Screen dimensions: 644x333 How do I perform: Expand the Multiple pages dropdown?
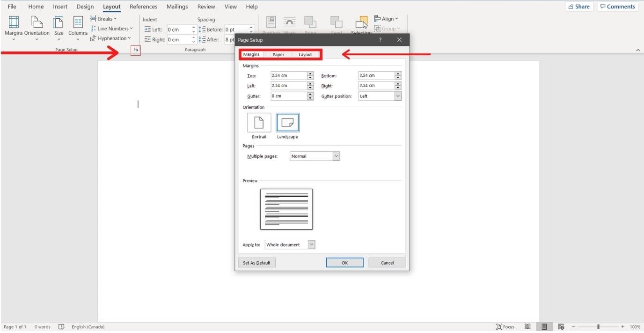coord(336,156)
